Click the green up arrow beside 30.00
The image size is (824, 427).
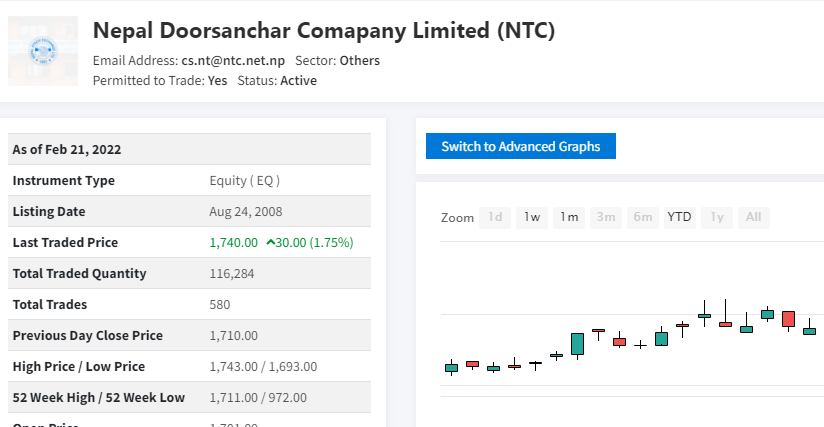(x=271, y=243)
